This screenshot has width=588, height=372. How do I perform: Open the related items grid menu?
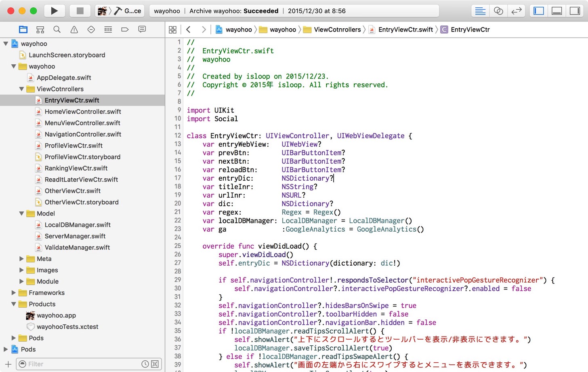click(x=173, y=30)
